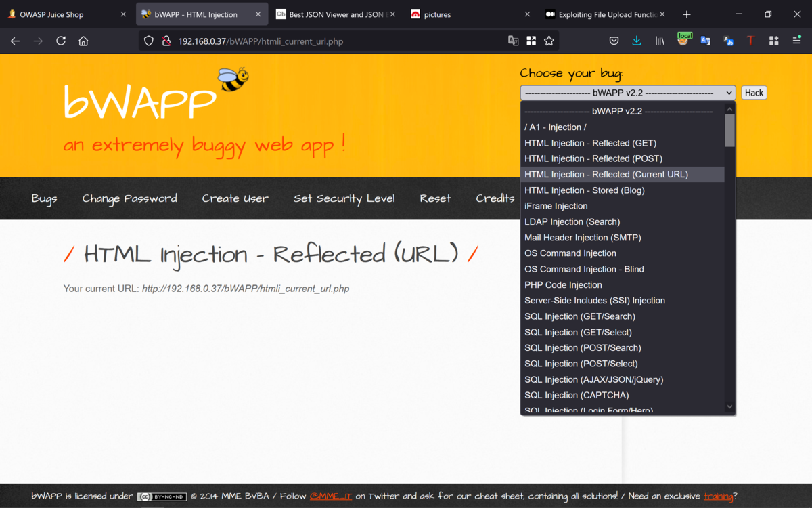Click the insecure connection padlock icon

click(166, 41)
